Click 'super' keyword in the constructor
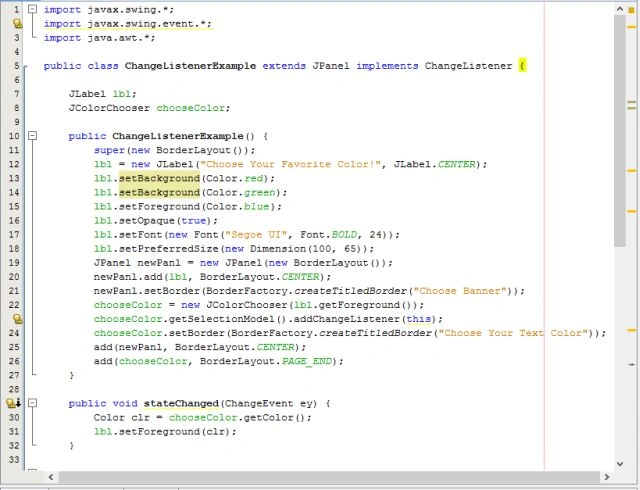Screen dimensions: 640x490 tap(109, 150)
